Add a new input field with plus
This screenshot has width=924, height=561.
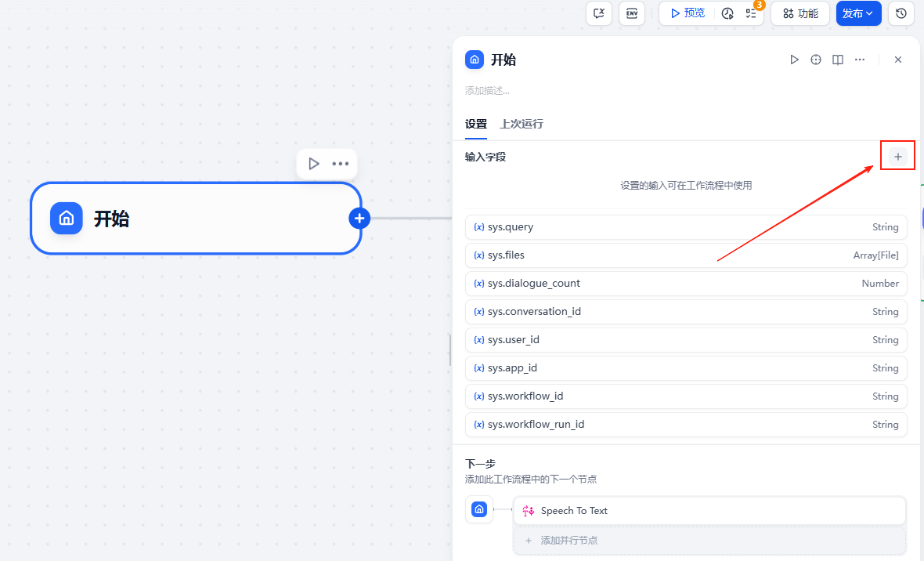click(x=898, y=157)
